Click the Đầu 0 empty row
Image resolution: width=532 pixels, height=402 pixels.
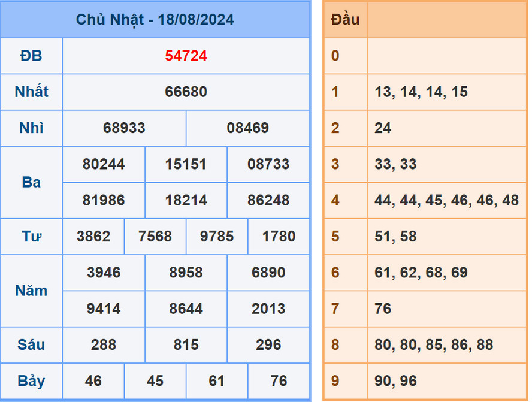[x=446, y=56]
